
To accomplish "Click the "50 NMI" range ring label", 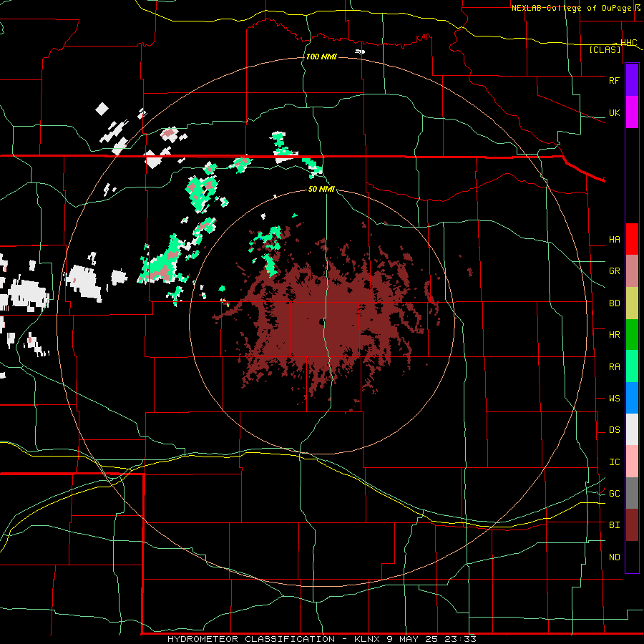I will [x=321, y=189].
